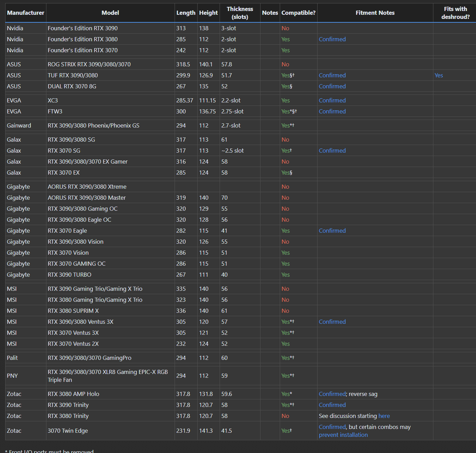Select 'RTX 3090/3080 Vision' model cell

pos(110,242)
